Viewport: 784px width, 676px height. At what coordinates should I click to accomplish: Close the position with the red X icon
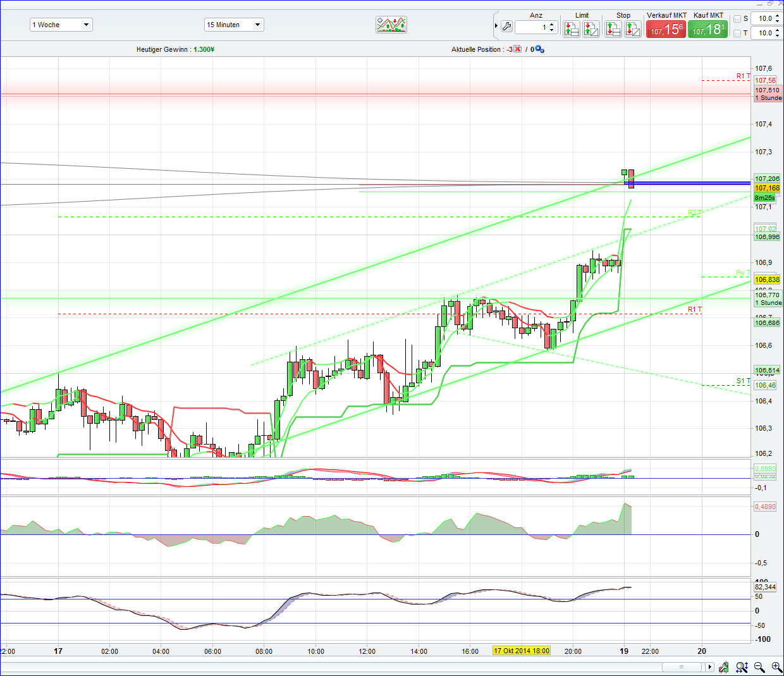[518, 49]
